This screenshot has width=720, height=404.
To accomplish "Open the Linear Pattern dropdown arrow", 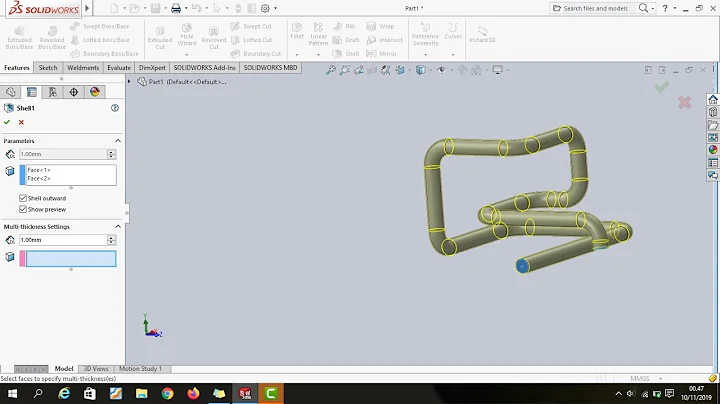I will pyautogui.click(x=318, y=55).
